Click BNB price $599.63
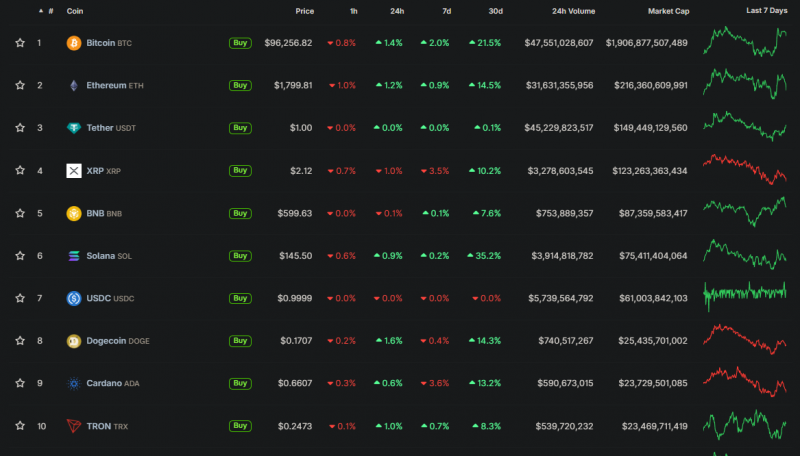Viewport: 800px width, 456px height. click(294, 213)
